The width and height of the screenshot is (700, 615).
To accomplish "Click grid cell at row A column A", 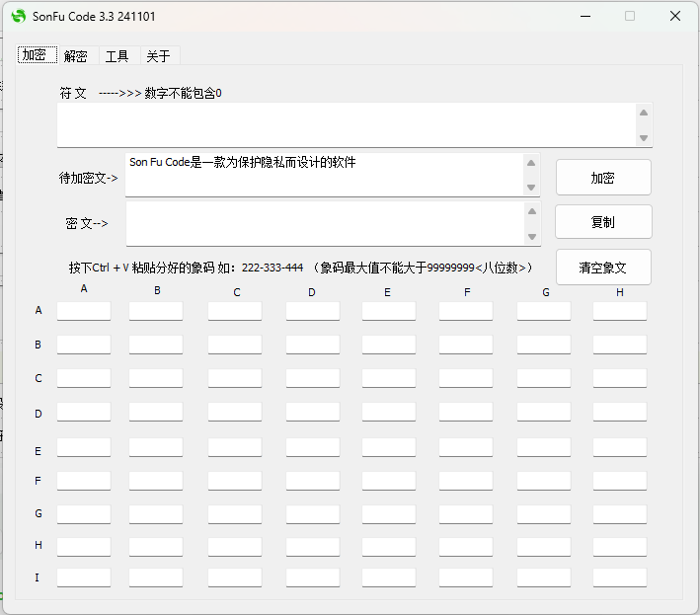I will tap(84, 311).
